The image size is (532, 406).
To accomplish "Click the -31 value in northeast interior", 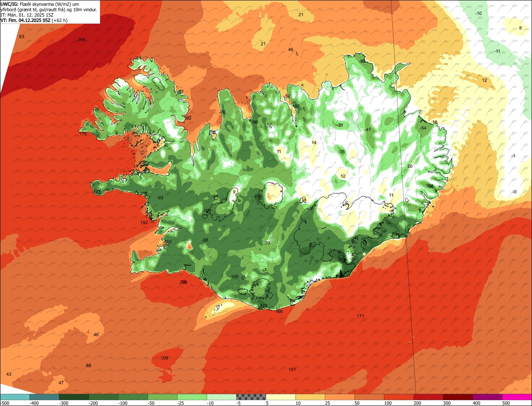I will pyautogui.click(x=340, y=125).
